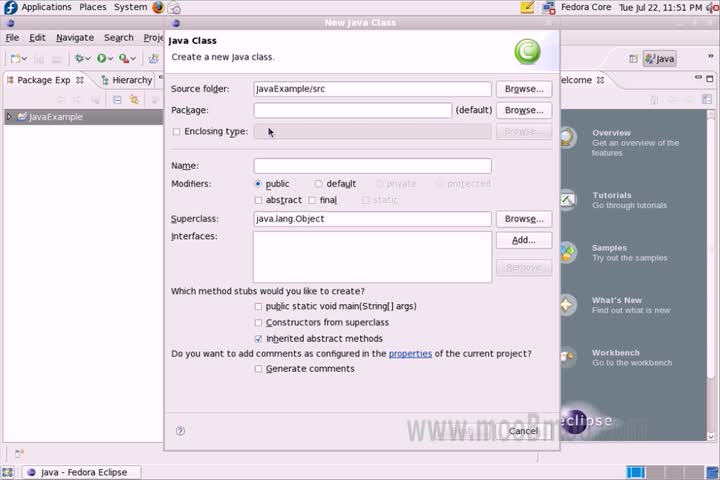Screen dimensions: 720x480
Task: Show hidden perspectives via double chevron
Action: point(710,56)
